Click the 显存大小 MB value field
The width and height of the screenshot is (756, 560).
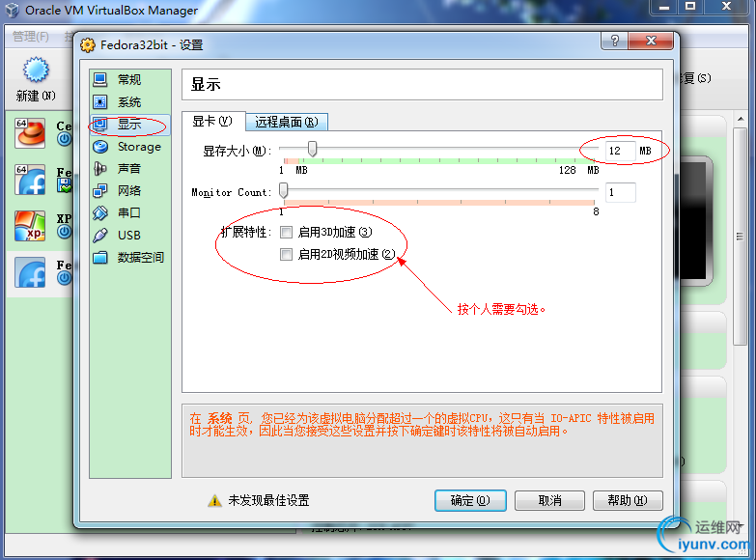pyautogui.click(x=621, y=151)
